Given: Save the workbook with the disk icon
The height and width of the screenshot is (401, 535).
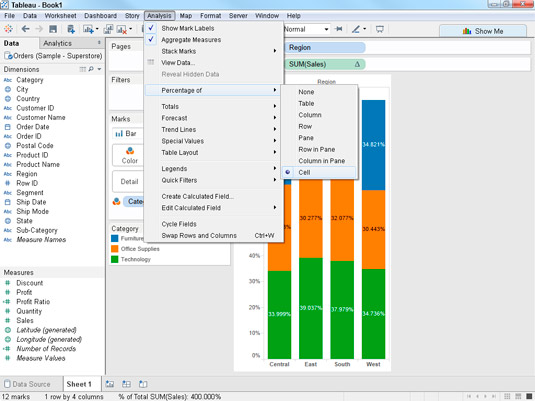Looking at the screenshot, I should tap(53, 29).
